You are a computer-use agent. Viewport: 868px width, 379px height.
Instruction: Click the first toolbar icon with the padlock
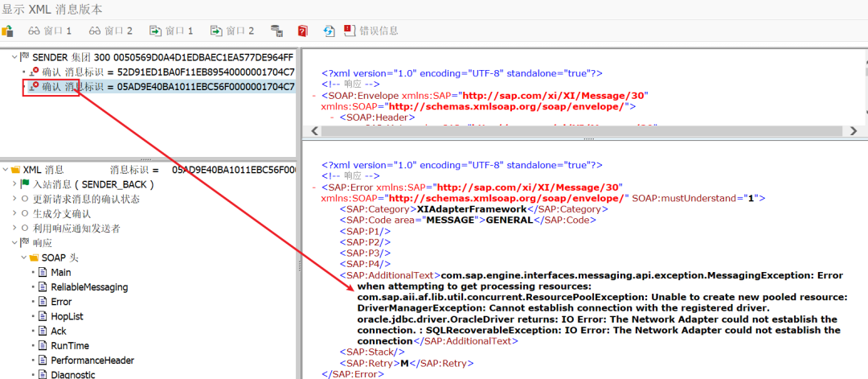(x=7, y=31)
